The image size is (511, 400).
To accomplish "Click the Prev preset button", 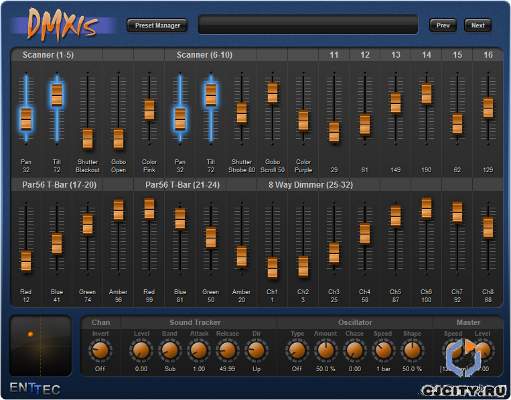I will coord(443,25).
